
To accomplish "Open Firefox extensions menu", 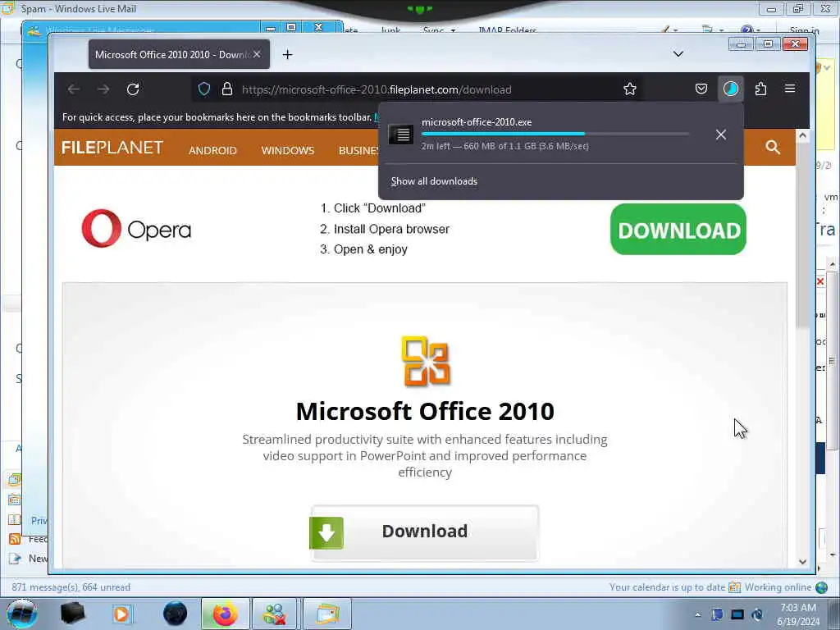I will click(x=760, y=89).
